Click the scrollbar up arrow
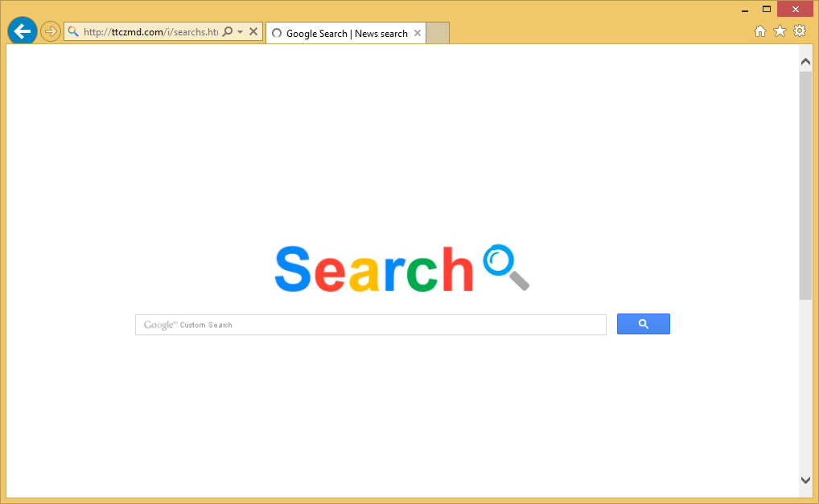Viewport: 819px width, 504px height. 805,62
